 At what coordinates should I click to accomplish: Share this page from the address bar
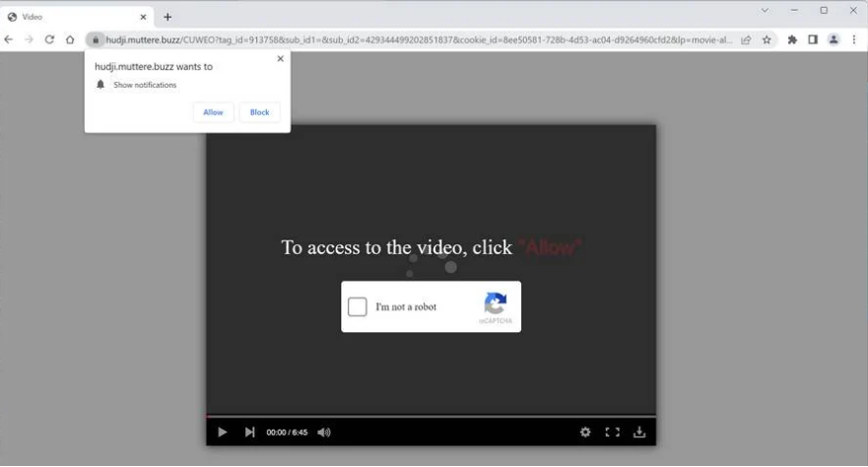pos(746,39)
